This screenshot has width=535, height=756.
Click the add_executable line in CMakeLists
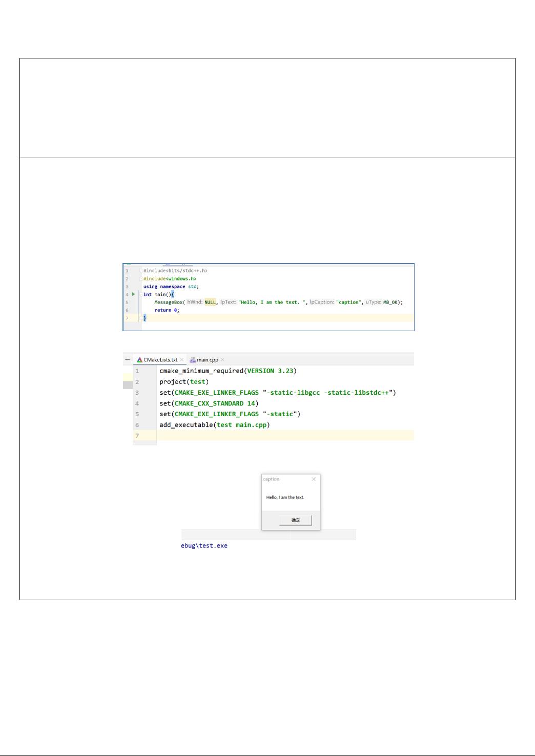tap(214, 425)
